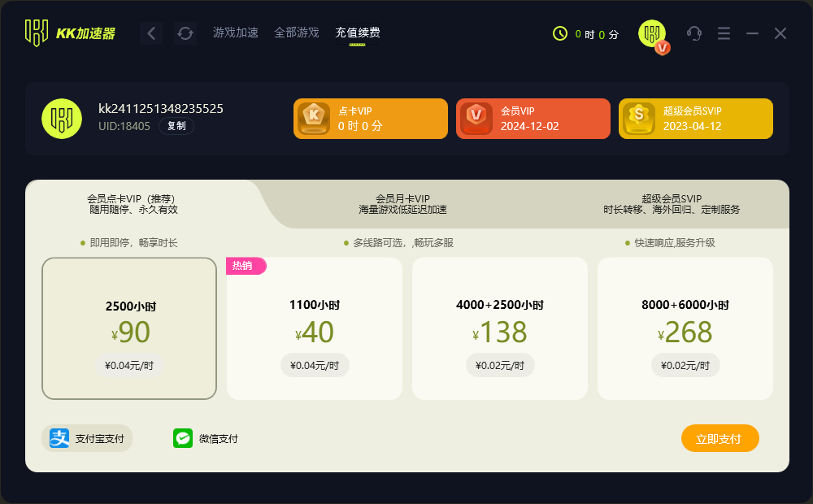Click the 快速响应,服务升级 bullet text
Screen dimensions: 813x504
tap(675, 243)
